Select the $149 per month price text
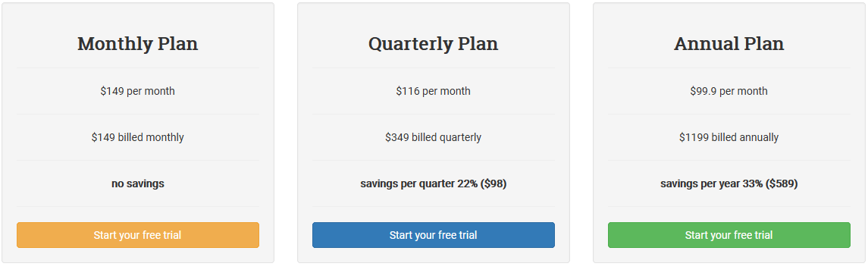The height and width of the screenshot is (276, 868). 138,91
